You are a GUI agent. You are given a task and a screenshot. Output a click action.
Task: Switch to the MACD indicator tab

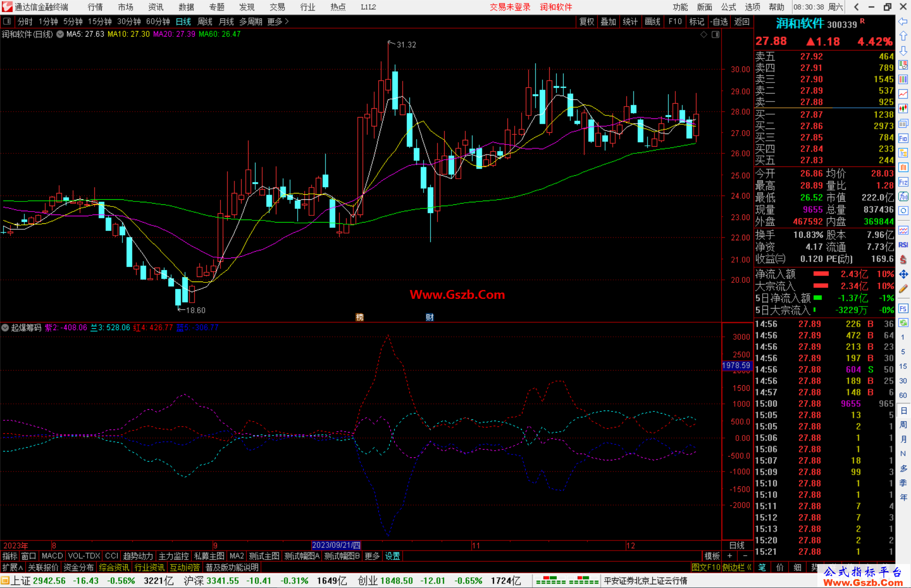click(x=52, y=556)
